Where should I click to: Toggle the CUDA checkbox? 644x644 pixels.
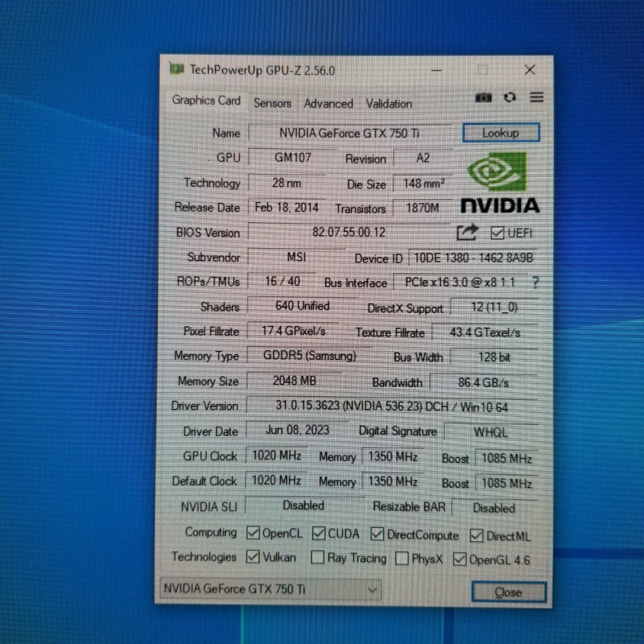(319, 533)
